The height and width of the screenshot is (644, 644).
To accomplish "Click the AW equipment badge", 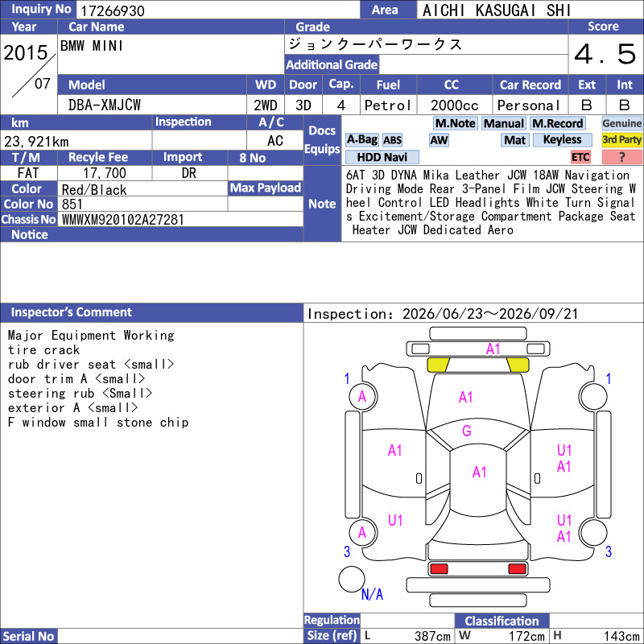I will click(439, 140).
